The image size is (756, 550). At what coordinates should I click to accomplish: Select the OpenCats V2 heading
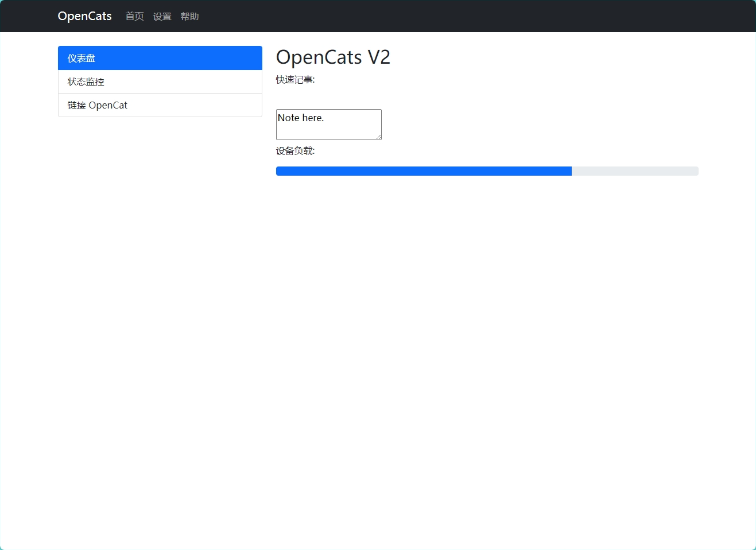point(333,57)
